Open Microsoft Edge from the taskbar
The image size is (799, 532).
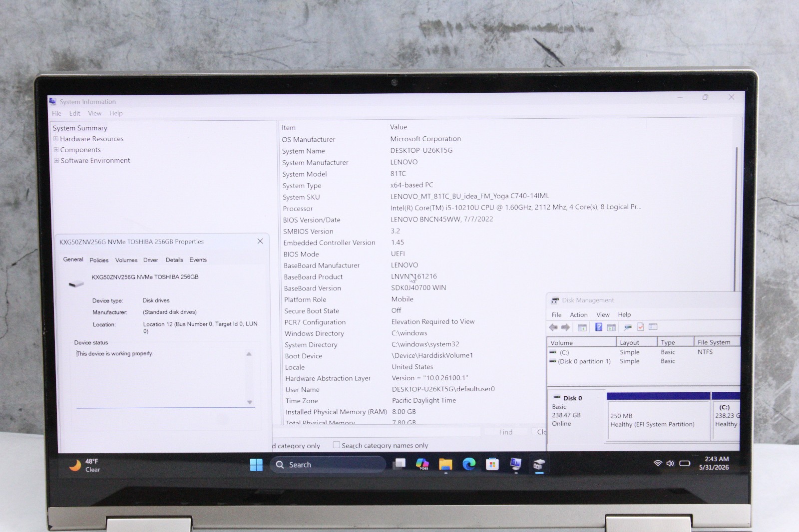(x=469, y=465)
